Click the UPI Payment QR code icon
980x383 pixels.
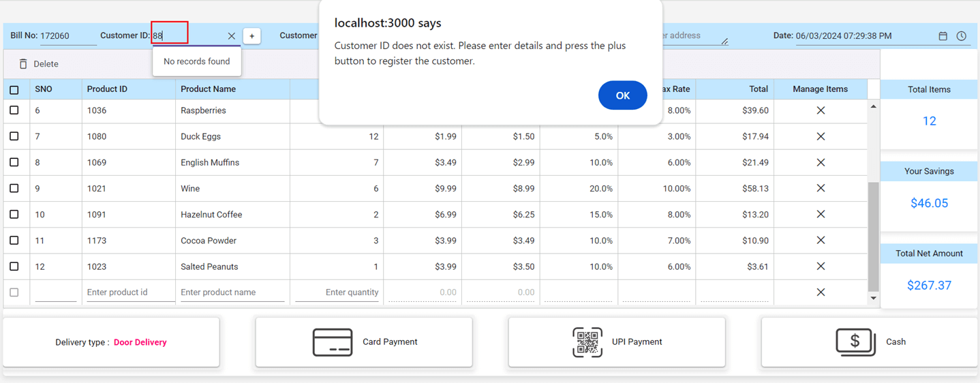pyautogui.click(x=587, y=342)
